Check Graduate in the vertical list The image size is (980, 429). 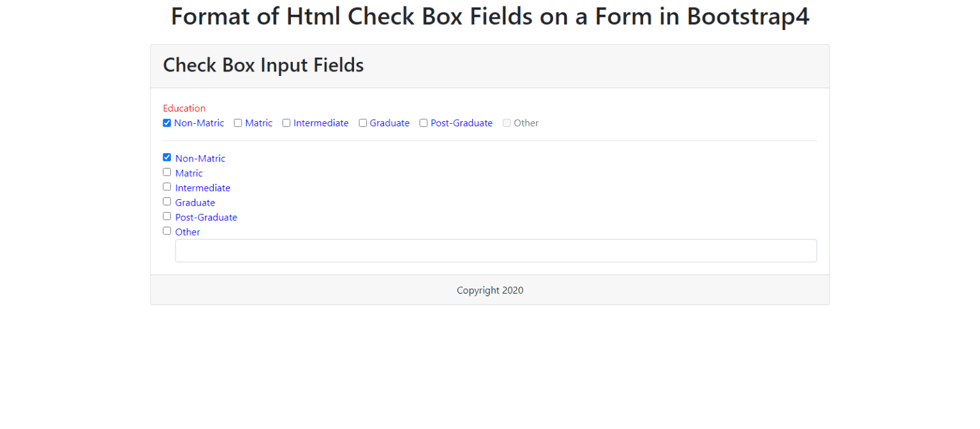point(167,201)
